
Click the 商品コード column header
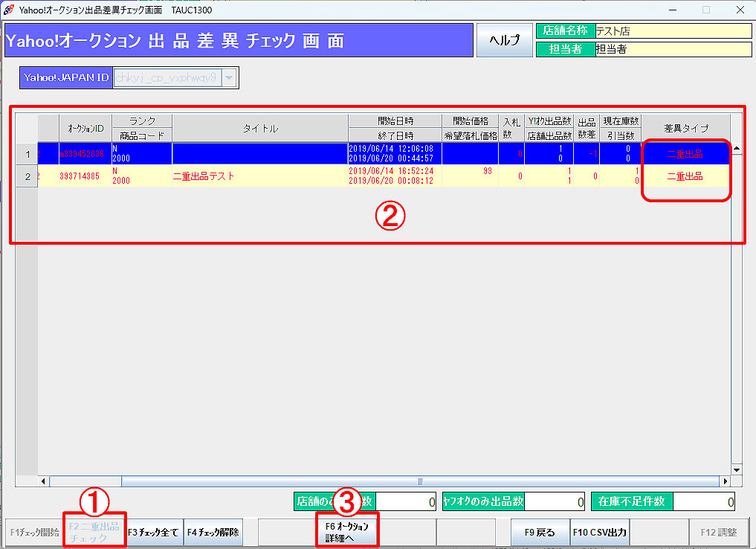point(142,135)
